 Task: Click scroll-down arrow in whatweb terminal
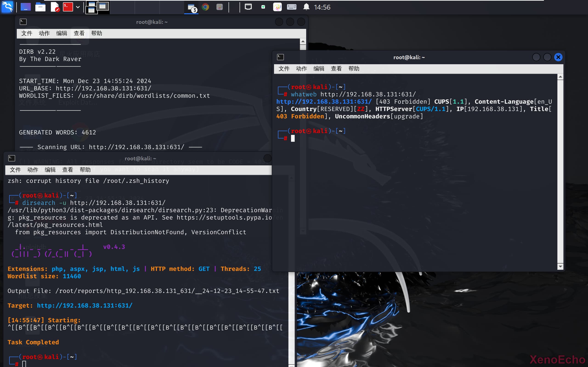pos(560,266)
